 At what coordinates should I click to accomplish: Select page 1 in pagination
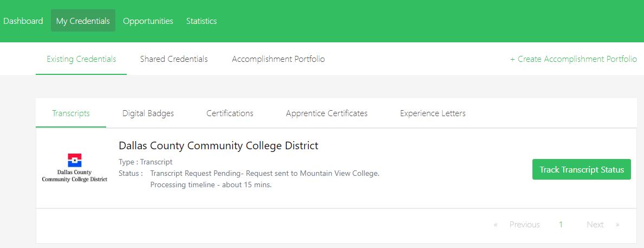pos(561,225)
